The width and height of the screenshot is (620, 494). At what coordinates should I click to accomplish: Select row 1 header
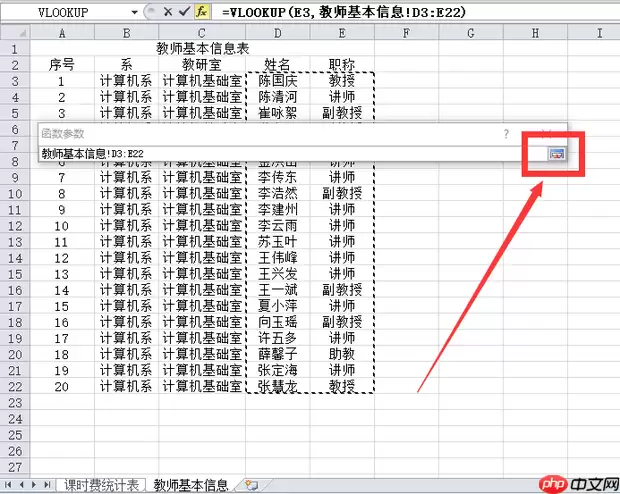point(15,49)
